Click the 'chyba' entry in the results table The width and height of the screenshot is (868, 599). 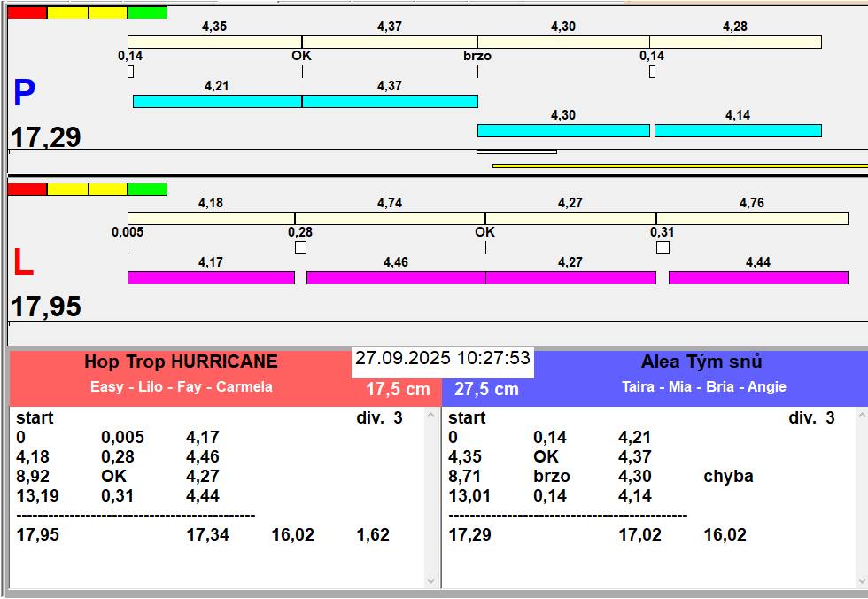point(728,476)
